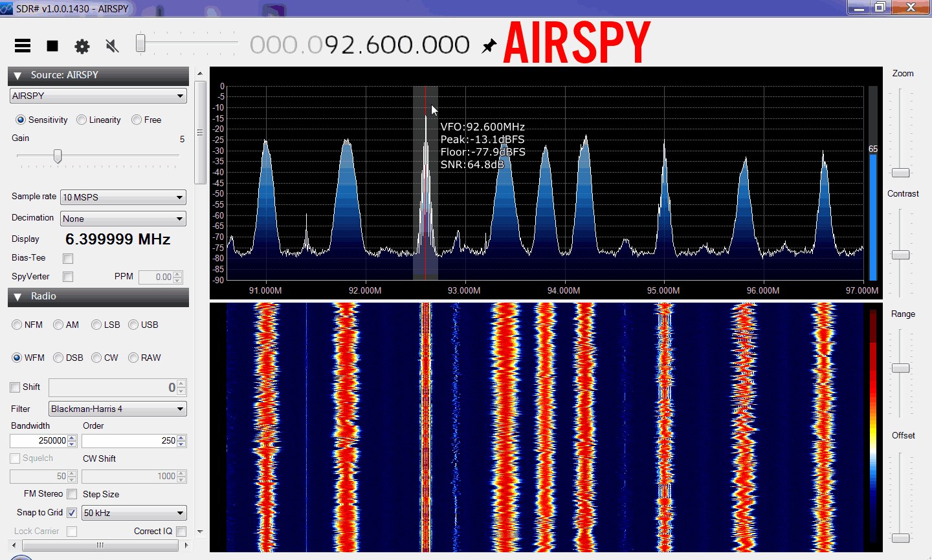The height and width of the screenshot is (560, 932).
Task: Turn on FM Stereo checkbox
Action: (72, 494)
